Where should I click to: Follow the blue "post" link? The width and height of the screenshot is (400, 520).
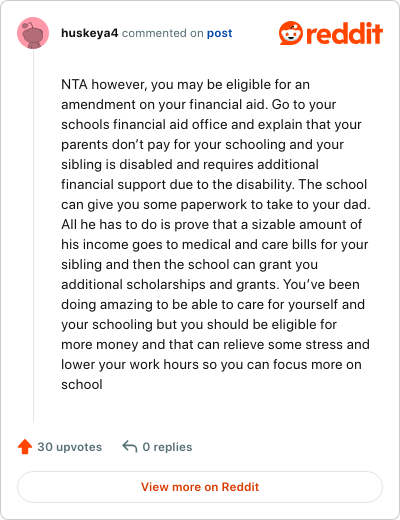[219, 33]
